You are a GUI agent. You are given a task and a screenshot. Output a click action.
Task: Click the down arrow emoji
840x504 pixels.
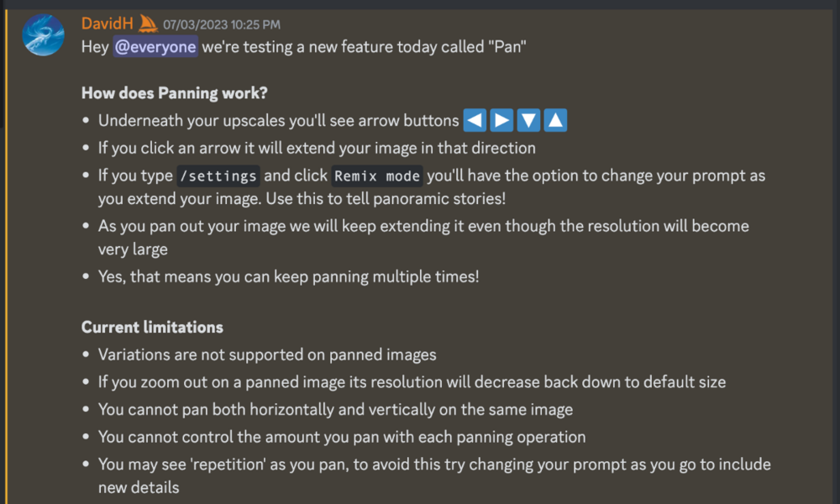click(528, 121)
